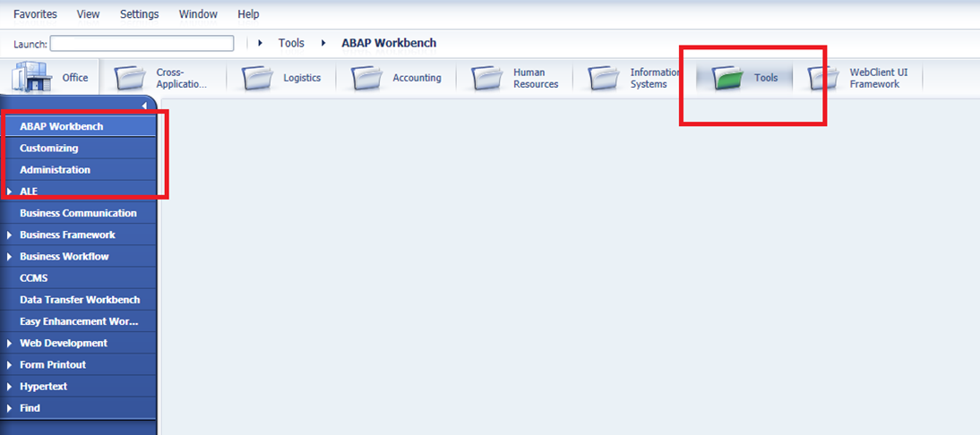Collapse the sidebar with the arrow
The image size is (980, 435).
click(x=144, y=107)
